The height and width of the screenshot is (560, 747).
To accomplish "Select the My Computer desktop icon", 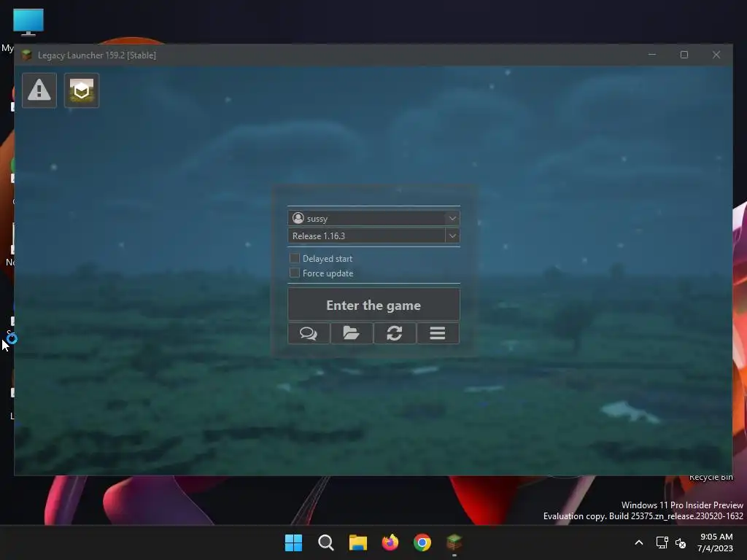I will pos(28,23).
